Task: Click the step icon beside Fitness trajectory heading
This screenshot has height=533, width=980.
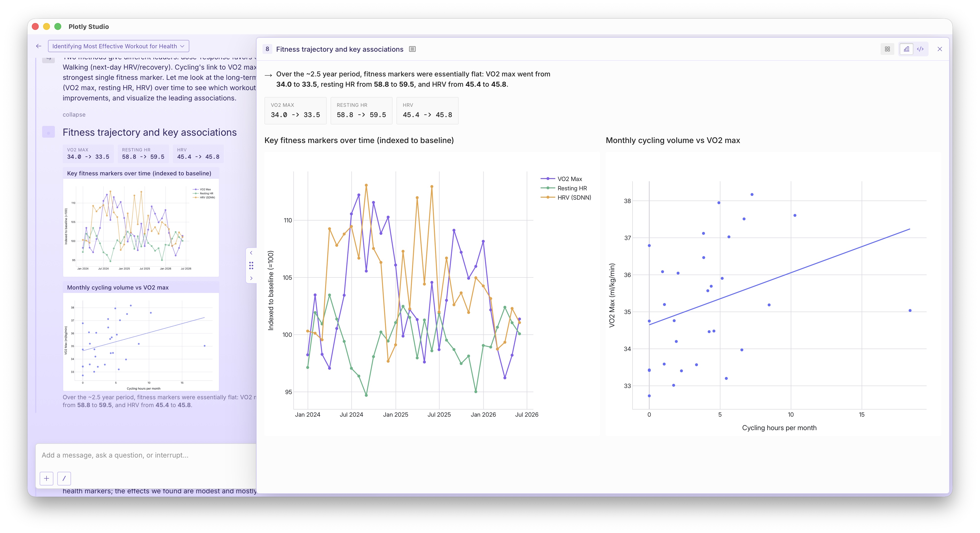Action: (x=48, y=132)
